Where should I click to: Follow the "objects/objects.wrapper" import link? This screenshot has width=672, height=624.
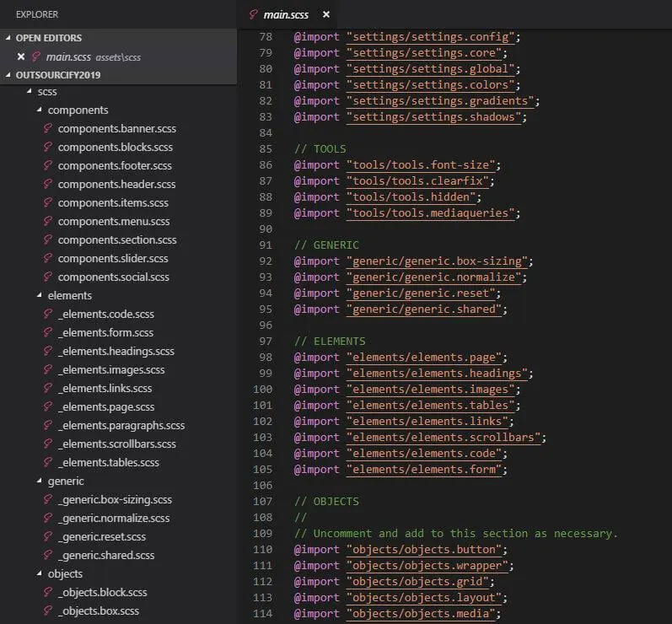tap(427, 566)
